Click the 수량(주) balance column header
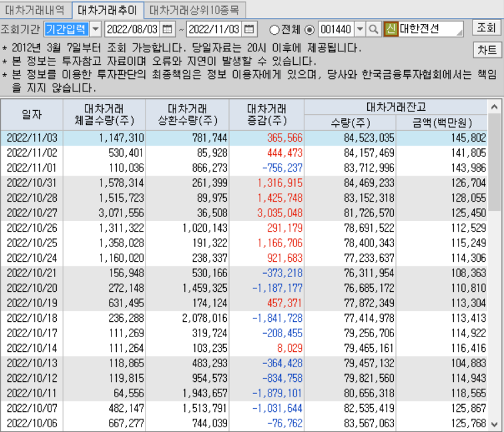 350,122
